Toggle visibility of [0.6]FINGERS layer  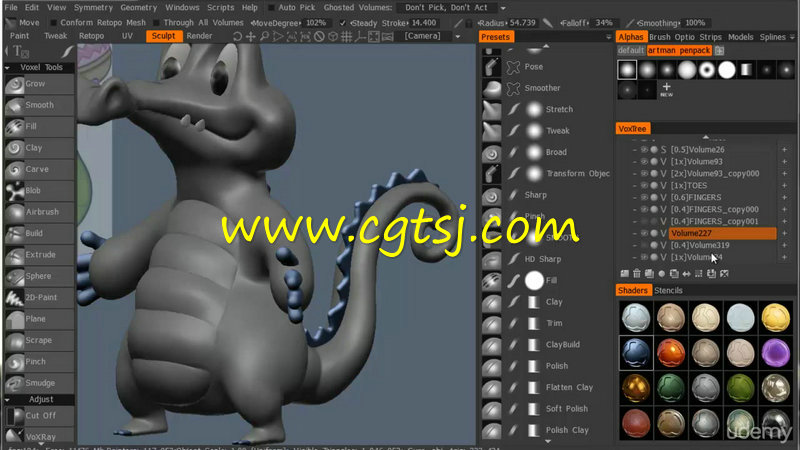644,197
